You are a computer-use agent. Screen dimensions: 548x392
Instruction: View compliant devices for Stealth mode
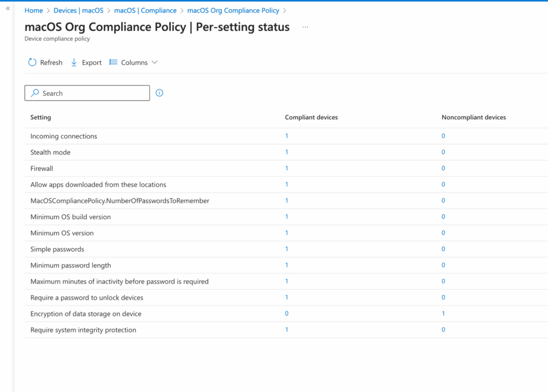pyautogui.click(x=286, y=152)
